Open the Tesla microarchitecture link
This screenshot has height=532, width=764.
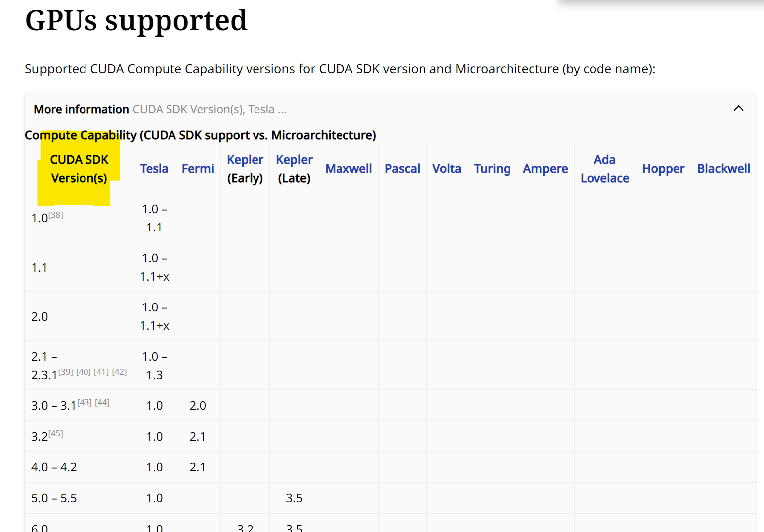[x=154, y=169]
